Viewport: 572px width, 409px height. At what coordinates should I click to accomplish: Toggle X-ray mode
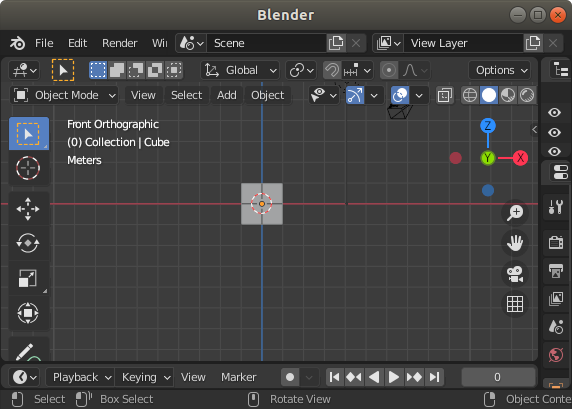pos(445,95)
